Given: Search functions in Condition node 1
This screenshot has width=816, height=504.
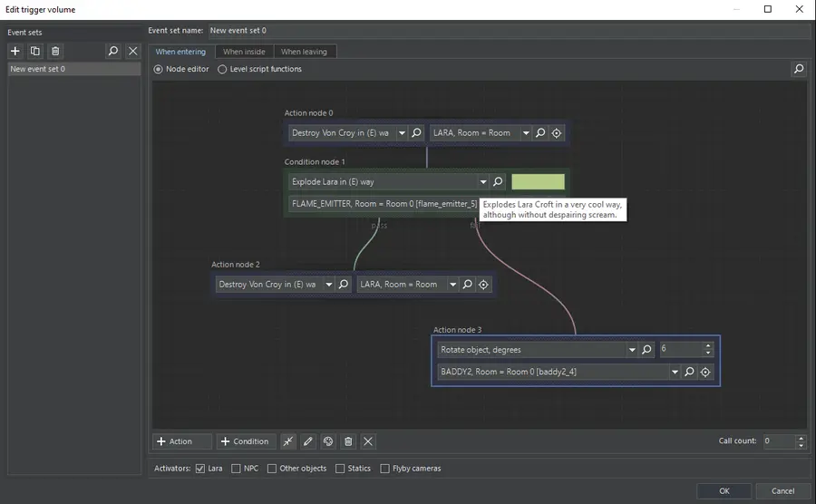Looking at the screenshot, I should click(498, 182).
